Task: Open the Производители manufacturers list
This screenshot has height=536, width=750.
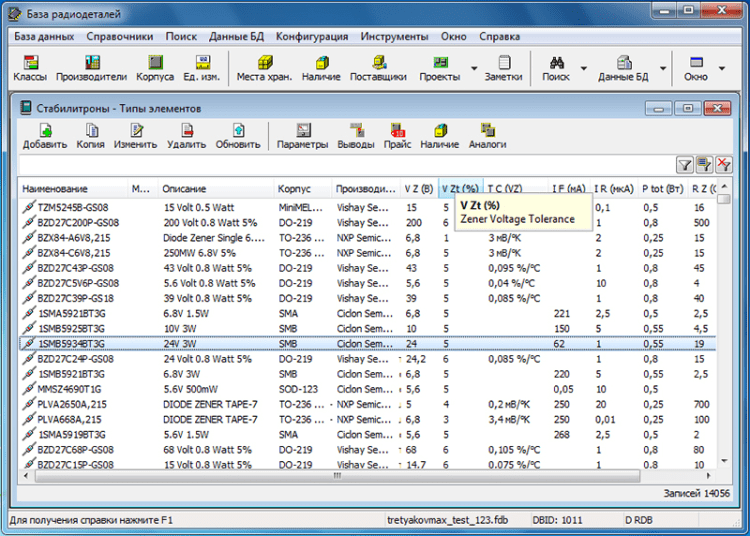Action: tap(91, 68)
